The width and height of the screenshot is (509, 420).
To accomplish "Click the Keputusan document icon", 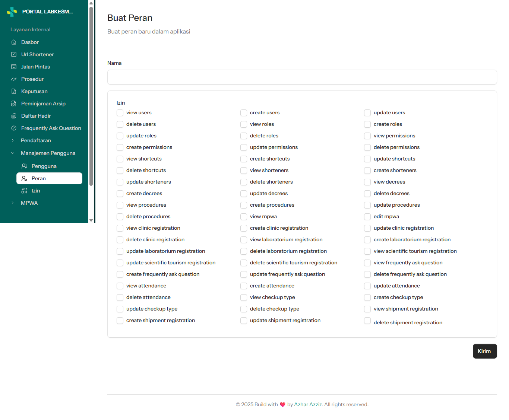I will click(x=14, y=92).
